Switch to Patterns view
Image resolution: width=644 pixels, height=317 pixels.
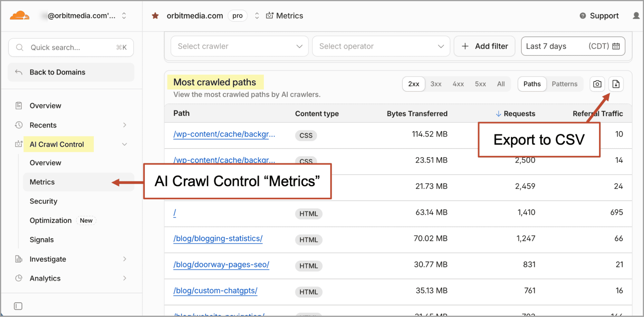(x=564, y=84)
